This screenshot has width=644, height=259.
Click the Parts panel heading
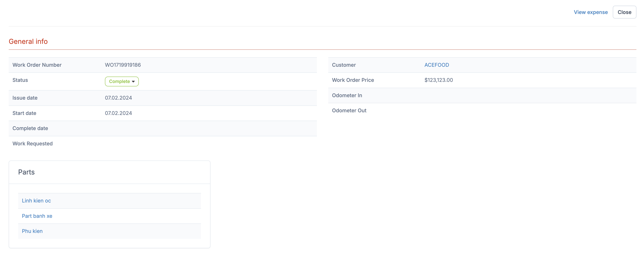(x=26, y=172)
